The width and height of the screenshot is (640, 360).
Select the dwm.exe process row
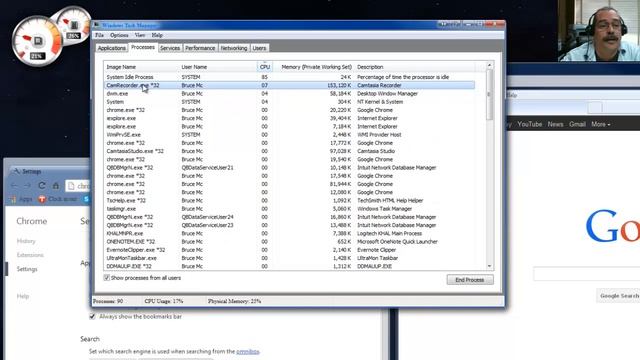pyautogui.click(x=289, y=93)
